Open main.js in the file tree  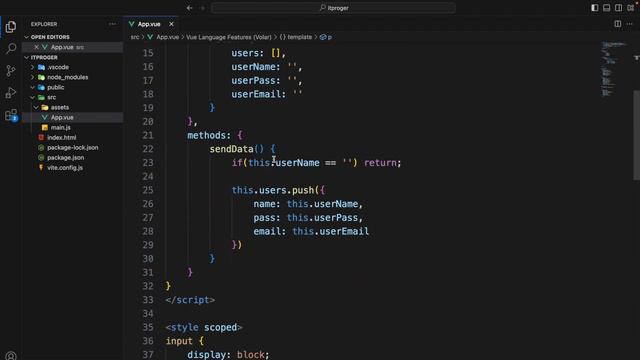[60, 127]
